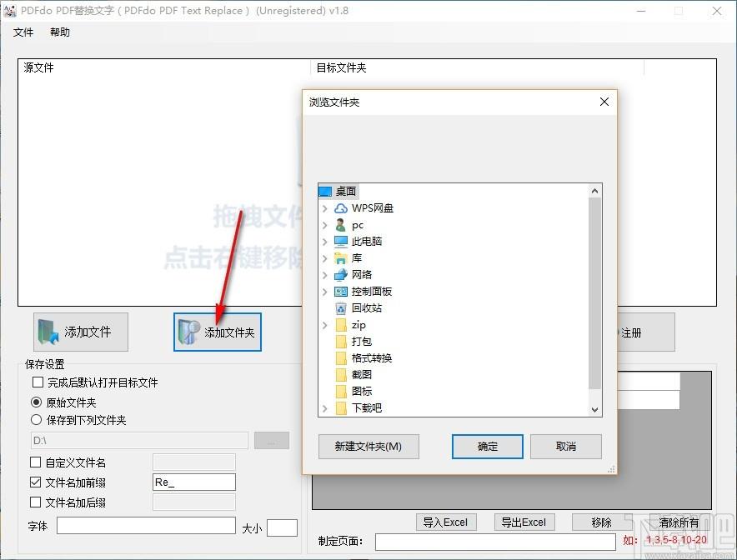Select the 格式转换 folder icon
Viewport: 737px width, 560px height.
click(341, 358)
